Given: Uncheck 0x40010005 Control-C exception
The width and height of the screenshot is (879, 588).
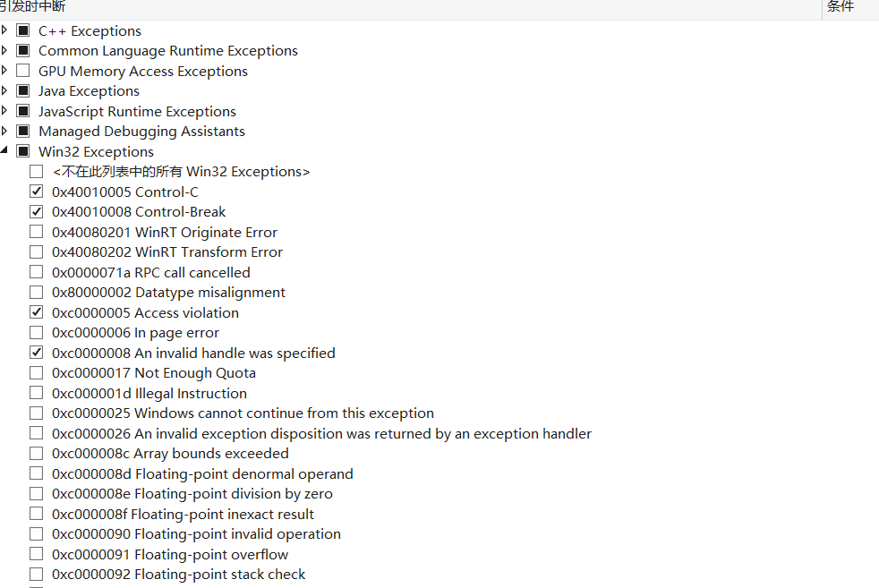Looking at the screenshot, I should coord(37,192).
